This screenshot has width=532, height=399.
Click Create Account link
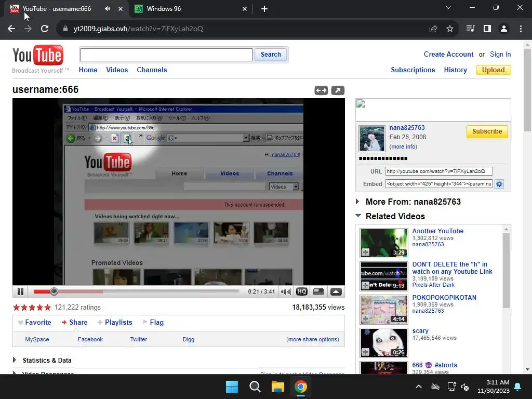[x=448, y=54]
